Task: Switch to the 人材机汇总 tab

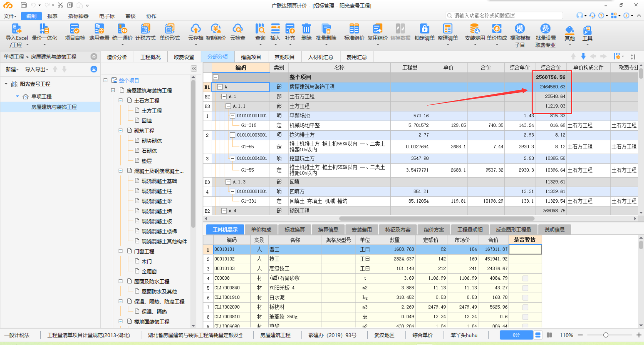Action: (x=321, y=57)
